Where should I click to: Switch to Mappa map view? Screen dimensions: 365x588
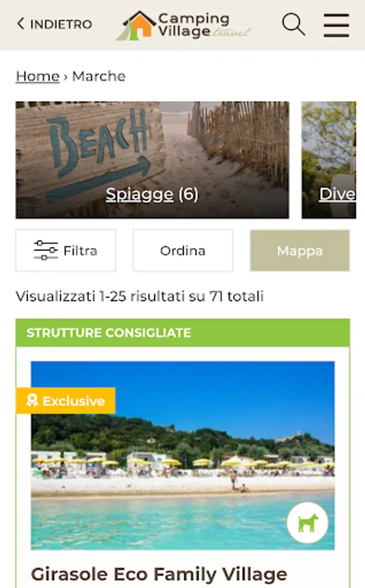(300, 250)
